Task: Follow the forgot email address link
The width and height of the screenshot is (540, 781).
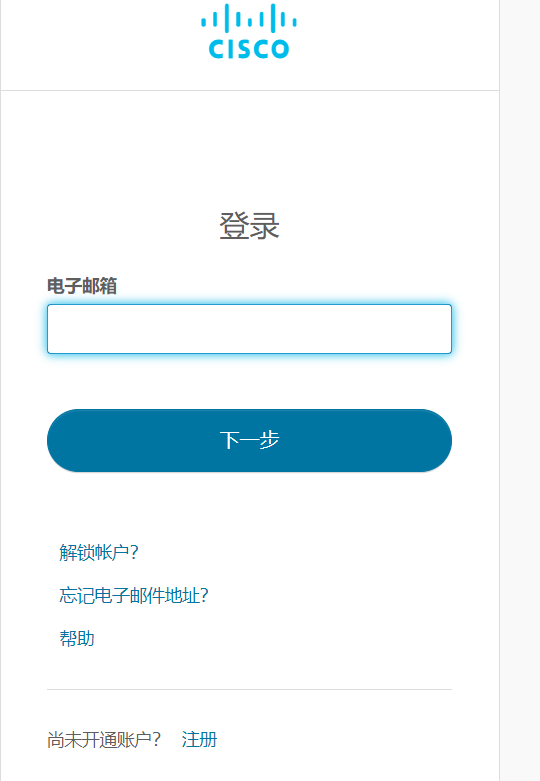Action: [x=134, y=595]
